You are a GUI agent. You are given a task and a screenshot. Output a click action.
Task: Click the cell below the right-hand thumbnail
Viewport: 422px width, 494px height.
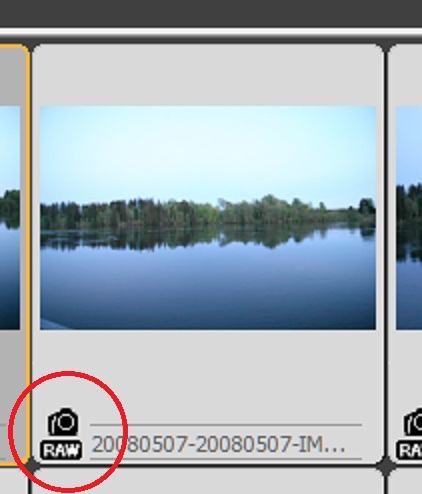tap(406, 483)
